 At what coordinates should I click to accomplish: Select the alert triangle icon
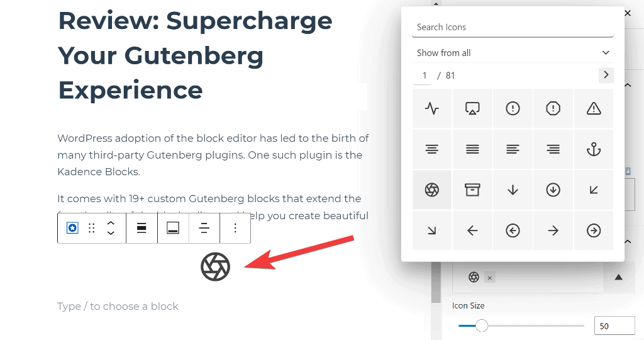(593, 109)
